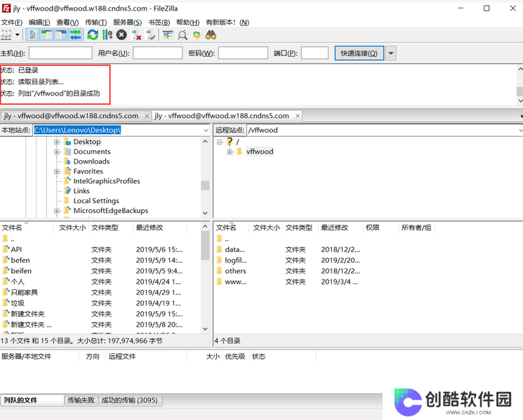Sort local files by 最近修改 column
Viewport: 523px width, 420px height.
[160, 228]
